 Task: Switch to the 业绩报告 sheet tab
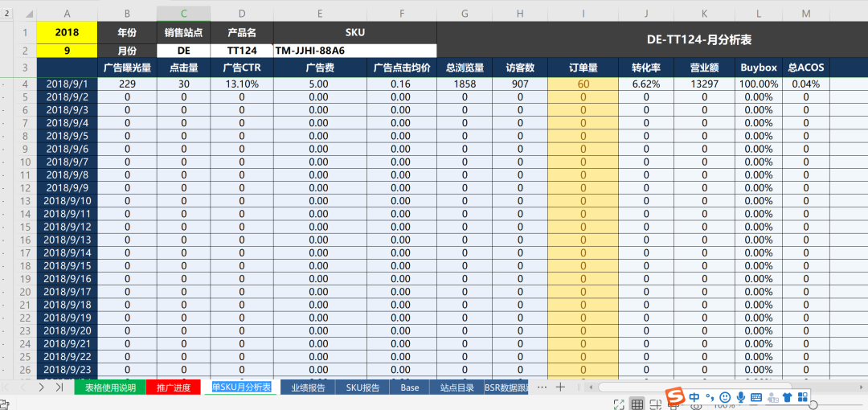309,387
